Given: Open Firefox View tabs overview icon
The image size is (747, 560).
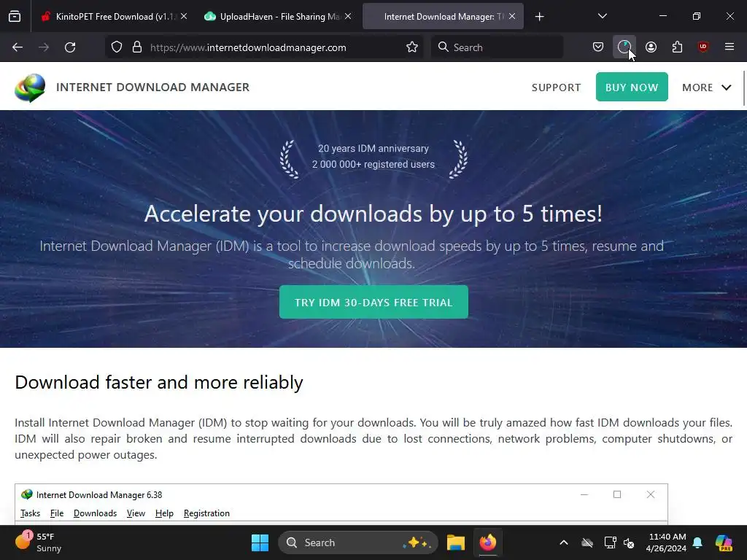Looking at the screenshot, I should tap(15, 17).
